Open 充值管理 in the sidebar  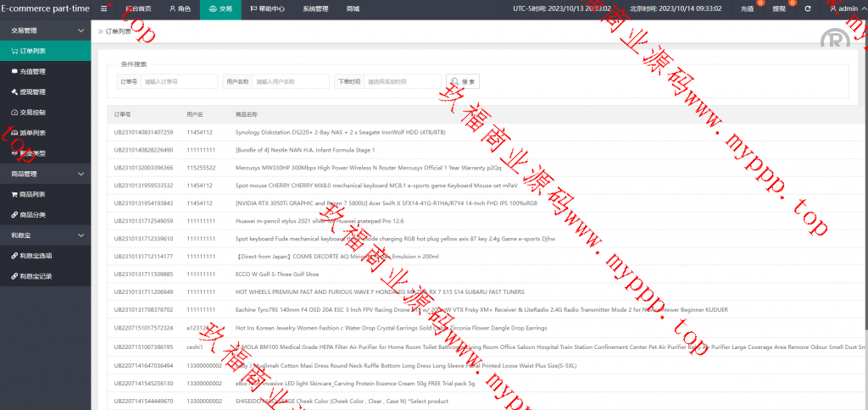pos(33,71)
